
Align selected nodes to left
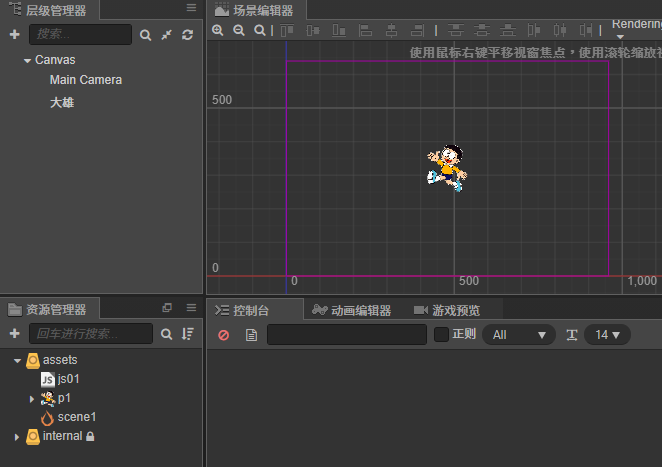365,30
